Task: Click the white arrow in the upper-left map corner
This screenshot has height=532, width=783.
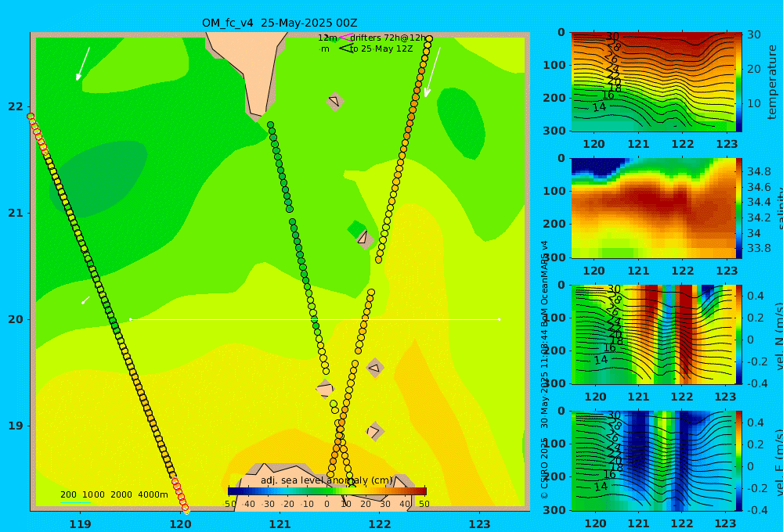Action: tap(83, 63)
